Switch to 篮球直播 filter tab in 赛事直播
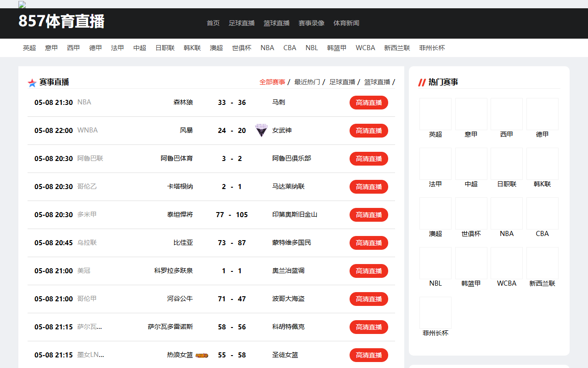Viewport: 588px width, 368px height. point(377,82)
